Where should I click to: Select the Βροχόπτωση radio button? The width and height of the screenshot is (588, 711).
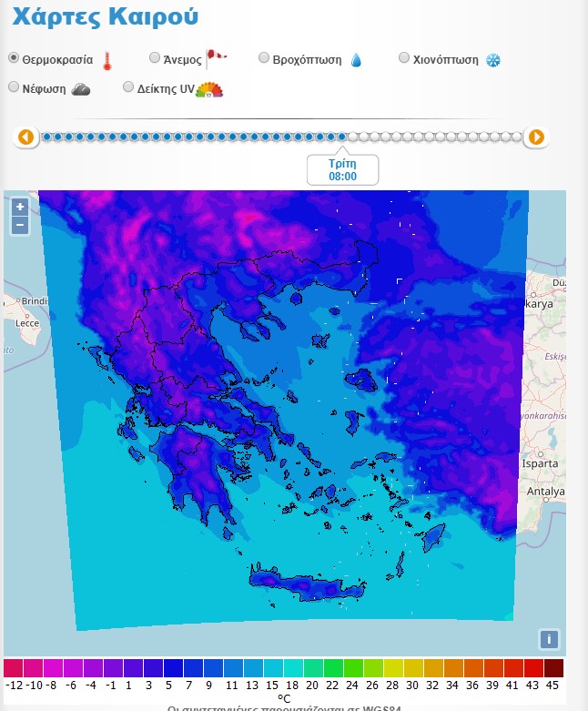(x=264, y=57)
